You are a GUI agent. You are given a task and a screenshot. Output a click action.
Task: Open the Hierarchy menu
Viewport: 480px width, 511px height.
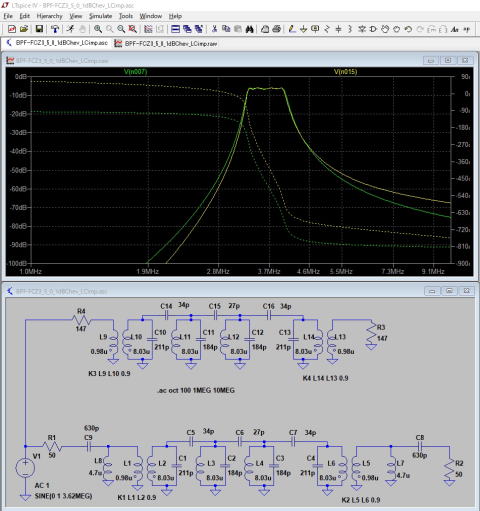pyautogui.click(x=49, y=16)
